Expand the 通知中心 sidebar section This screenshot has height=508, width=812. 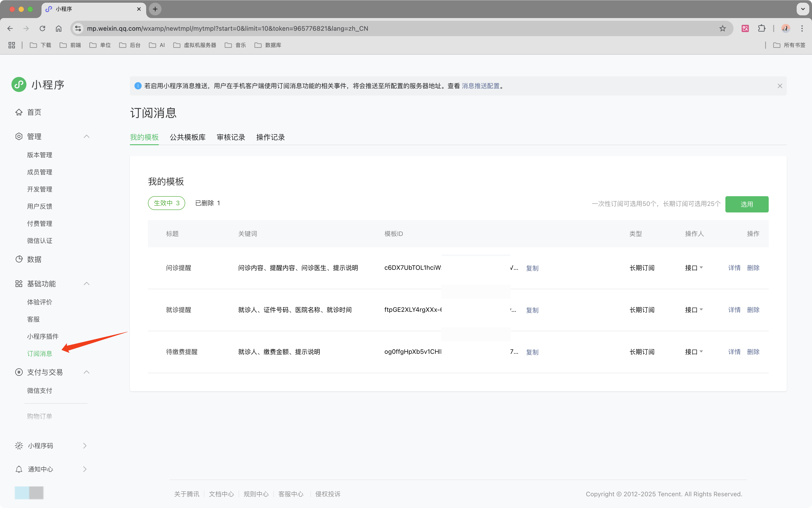click(x=85, y=469)
